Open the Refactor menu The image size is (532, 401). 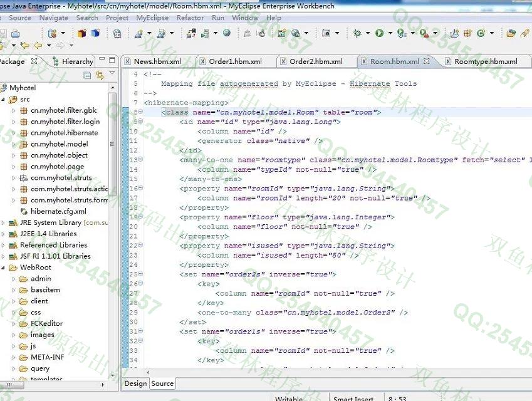pyautogui.click(x=190, y=18)
